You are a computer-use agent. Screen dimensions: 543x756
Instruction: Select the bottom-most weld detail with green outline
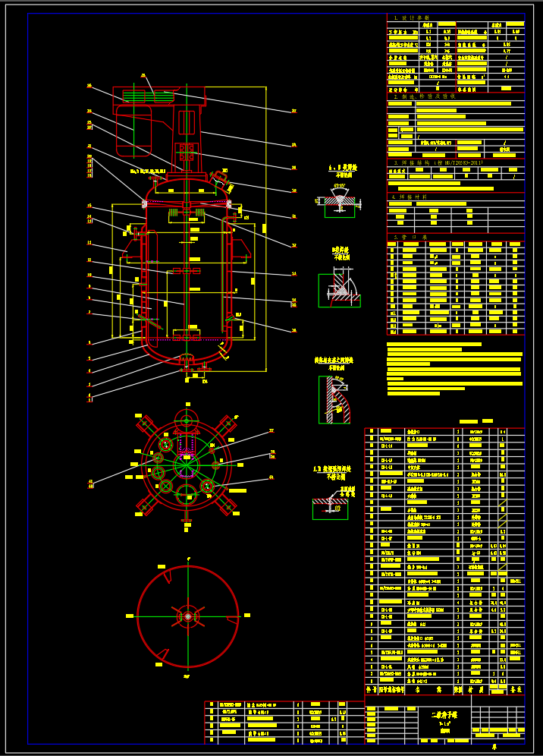(x=331, y=504)
